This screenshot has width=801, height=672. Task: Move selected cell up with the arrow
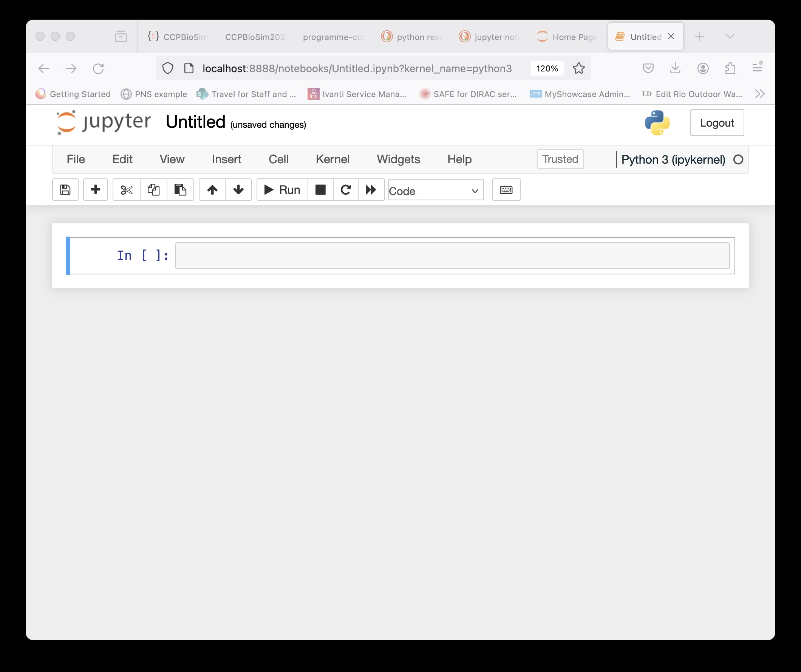coord(212,190)
